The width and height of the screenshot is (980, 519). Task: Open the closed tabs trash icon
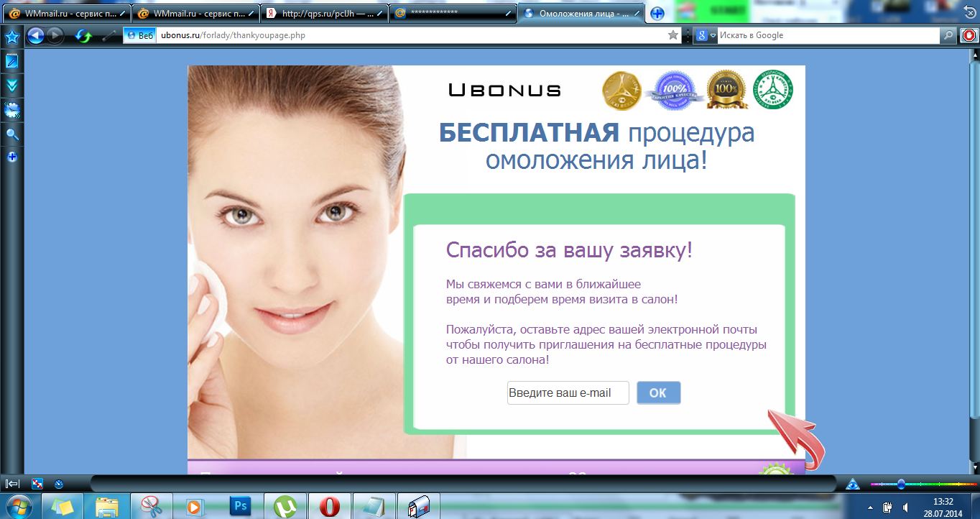tap(969, 13)
